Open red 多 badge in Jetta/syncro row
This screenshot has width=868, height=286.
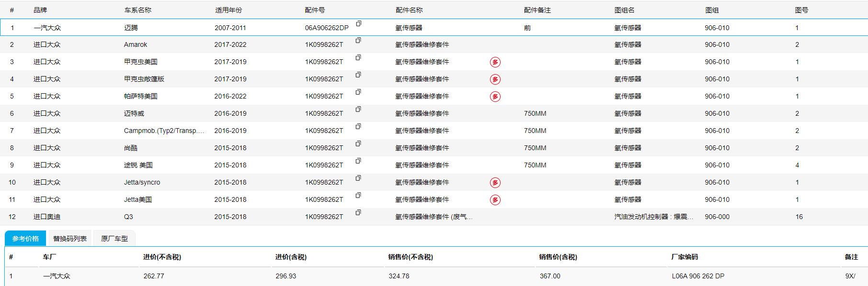point(495,183)
